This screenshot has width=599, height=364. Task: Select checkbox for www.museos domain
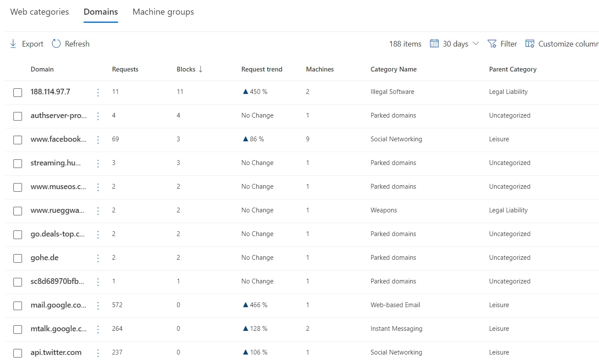18,187
